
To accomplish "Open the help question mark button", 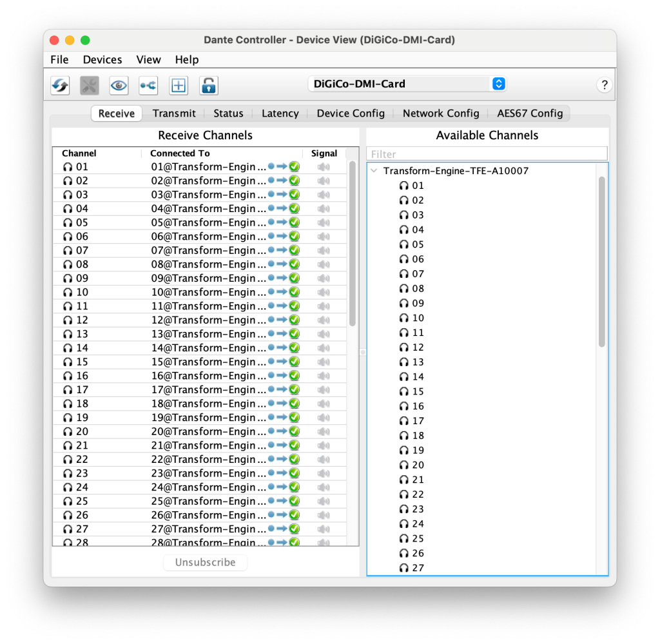I will [604, 85].
